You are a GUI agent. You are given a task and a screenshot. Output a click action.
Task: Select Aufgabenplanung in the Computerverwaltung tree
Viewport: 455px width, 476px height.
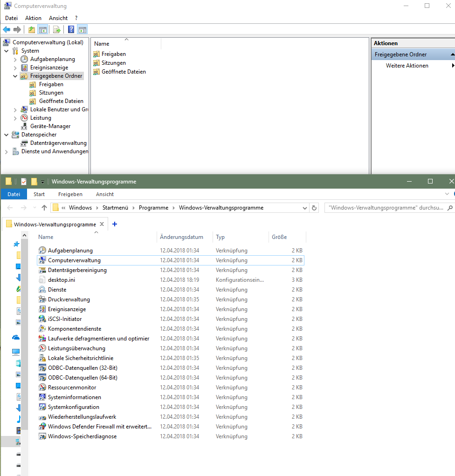[52, 59]
